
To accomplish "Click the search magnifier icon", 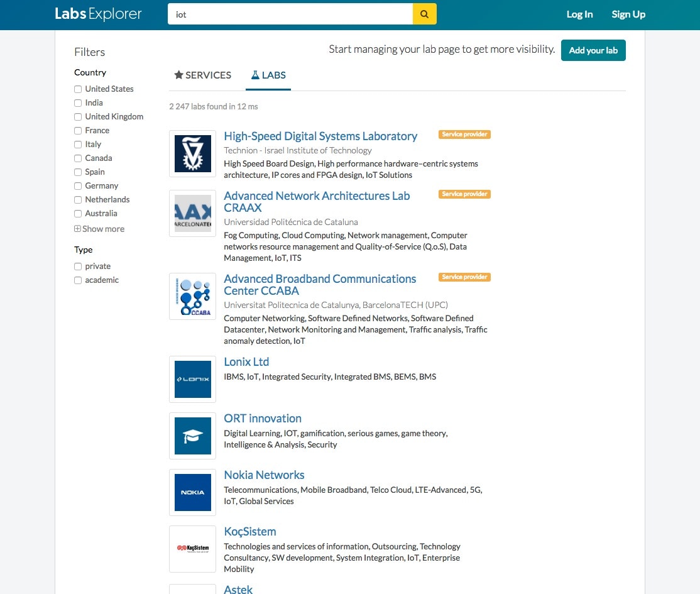I will [x=424, y=14].
